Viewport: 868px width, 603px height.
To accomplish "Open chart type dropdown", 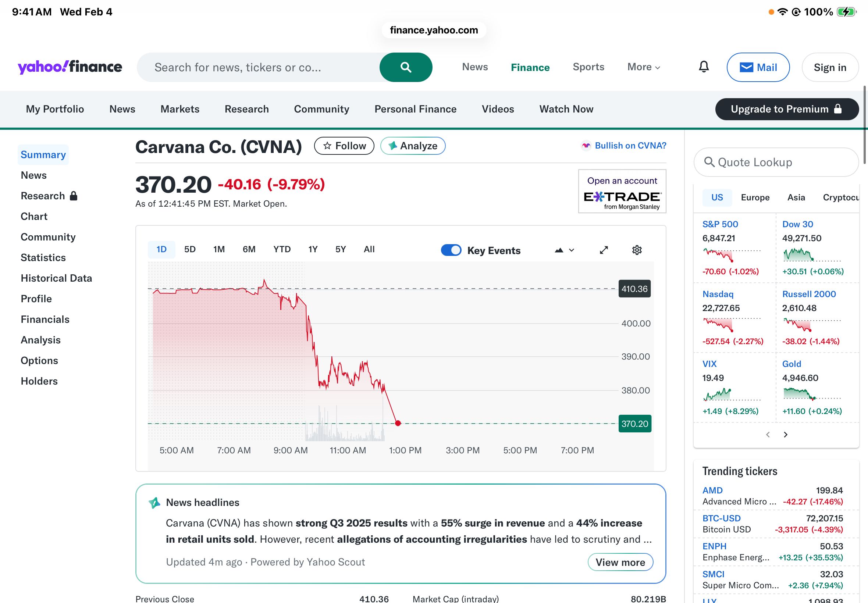I will point(564,250).
